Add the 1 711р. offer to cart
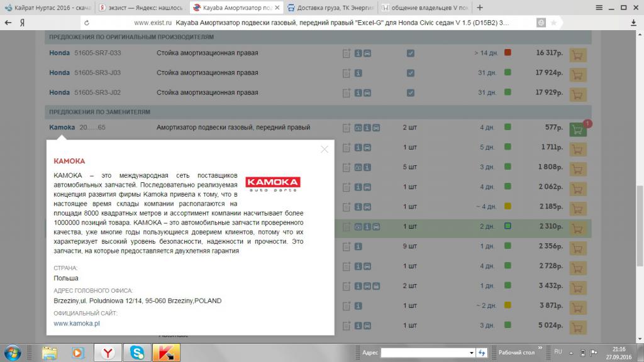 (x=577, y=150)
